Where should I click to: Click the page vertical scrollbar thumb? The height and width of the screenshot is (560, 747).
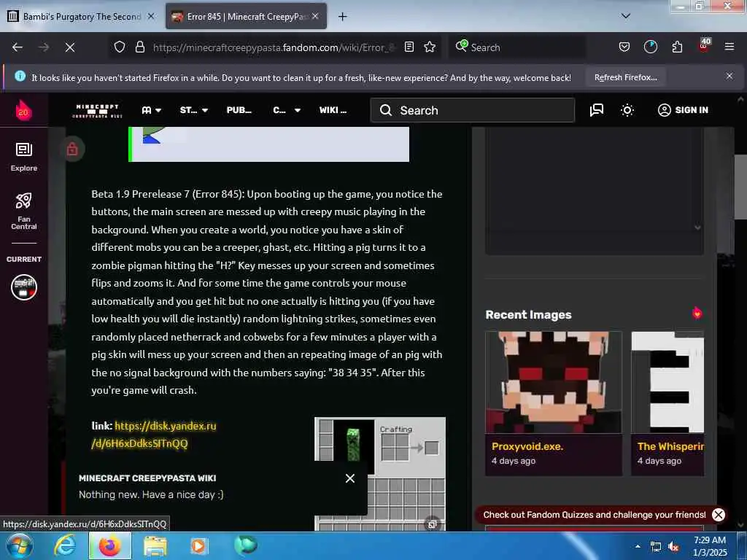click(x=740, y=187)
